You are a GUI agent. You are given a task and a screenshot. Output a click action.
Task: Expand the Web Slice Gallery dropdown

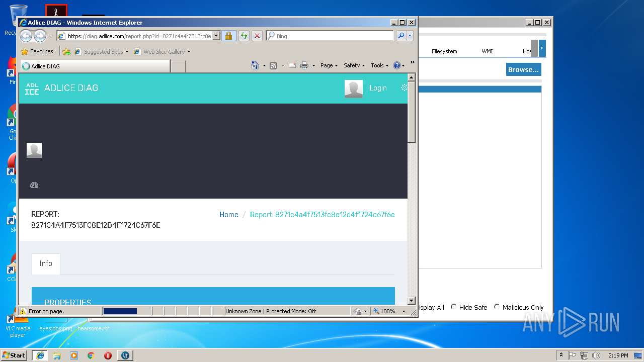tap(189, 52)
